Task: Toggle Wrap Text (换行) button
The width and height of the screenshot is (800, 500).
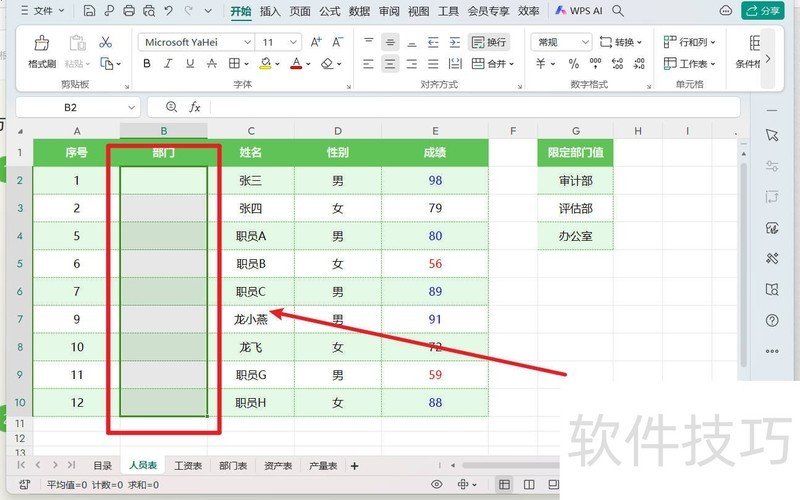Action: pos(489,43)
